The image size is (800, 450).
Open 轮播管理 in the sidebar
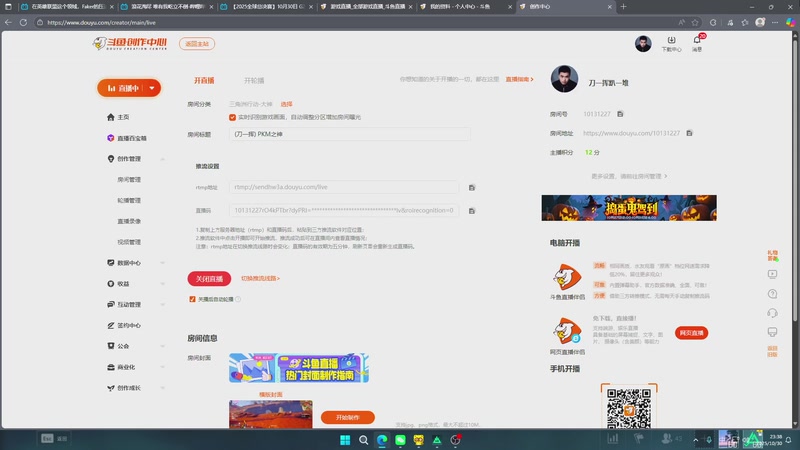tap(129, 201)
